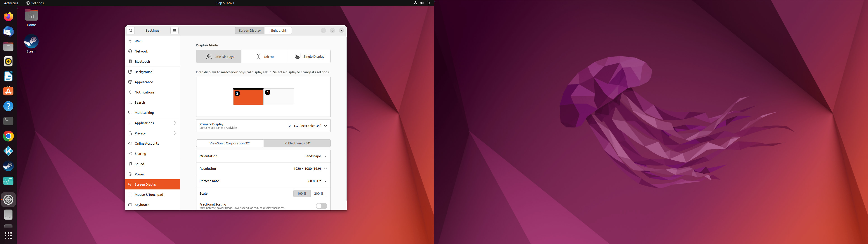Click the Settings search icon button

tap(131, 30)
